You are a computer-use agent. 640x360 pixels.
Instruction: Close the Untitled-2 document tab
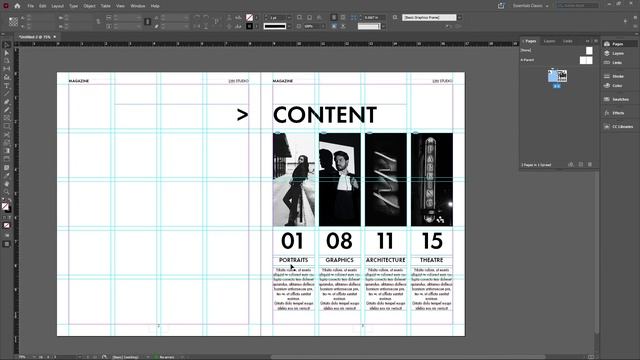tap(55, 37)
